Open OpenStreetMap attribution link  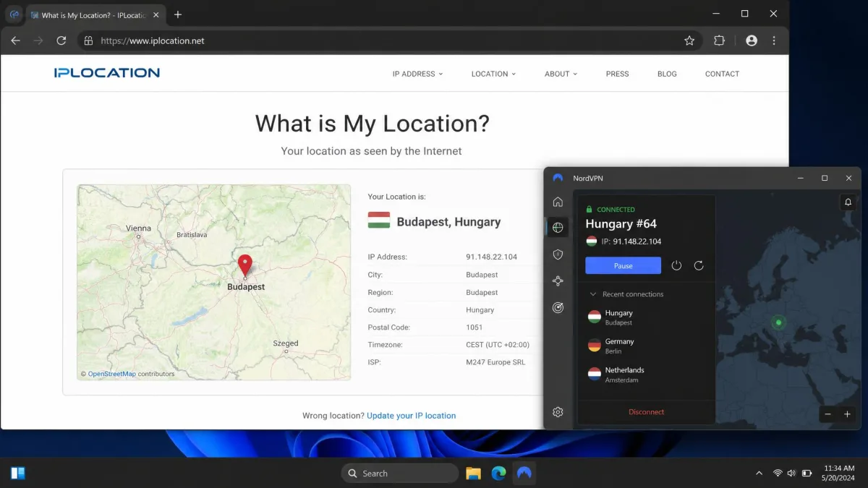pos(111,374)
